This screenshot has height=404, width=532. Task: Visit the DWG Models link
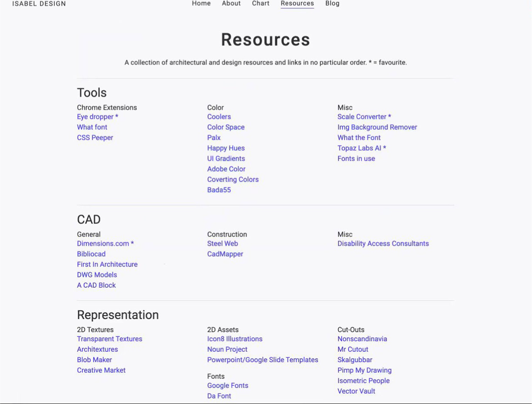click(x=97, y=274)
